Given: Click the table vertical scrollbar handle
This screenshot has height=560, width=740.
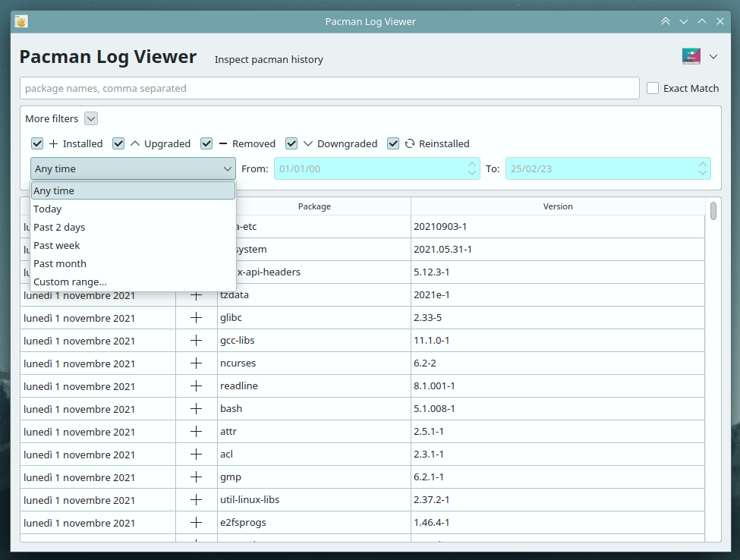Looking at the screenshot, I should tap(713, 210).
